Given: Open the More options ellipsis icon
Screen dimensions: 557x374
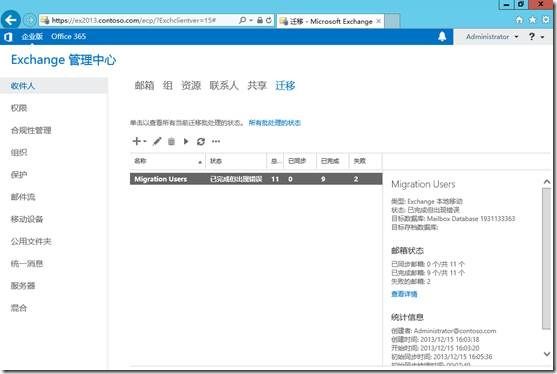Looking at the screenshot, I should point(216,141).
